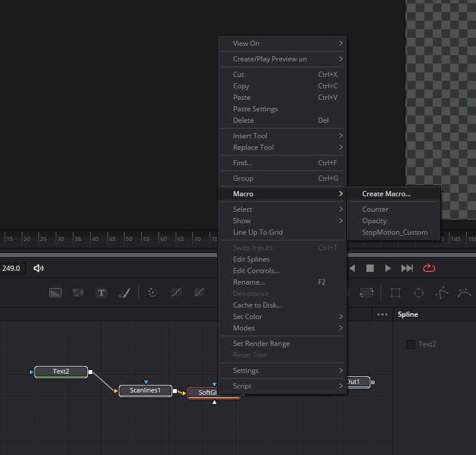The height and width of the screenshot is (455, 476).
Task: Open the Set Color submenu
Action: (282, 316)
